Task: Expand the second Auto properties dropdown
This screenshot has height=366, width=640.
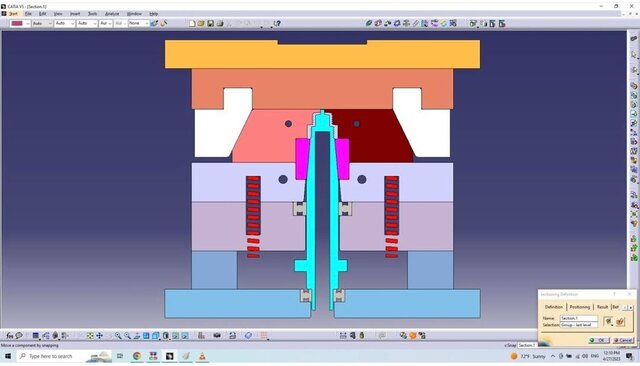Action: (64, 24)
